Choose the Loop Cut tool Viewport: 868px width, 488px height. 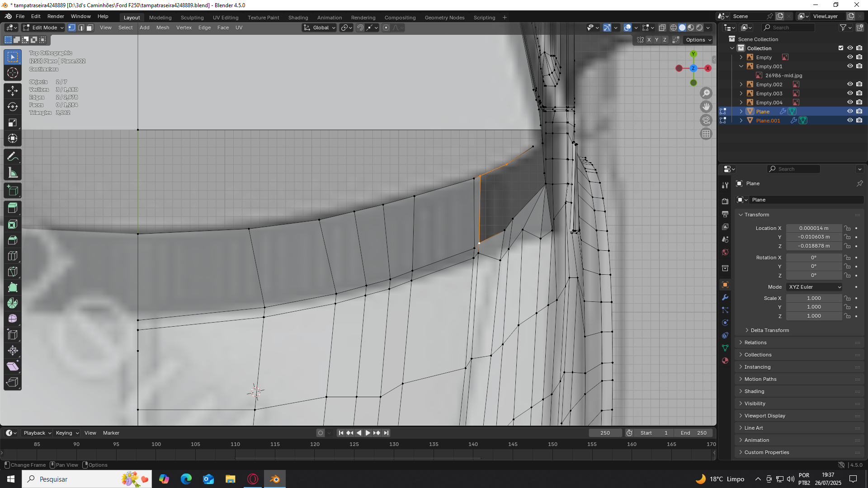(x=13, y=256)
